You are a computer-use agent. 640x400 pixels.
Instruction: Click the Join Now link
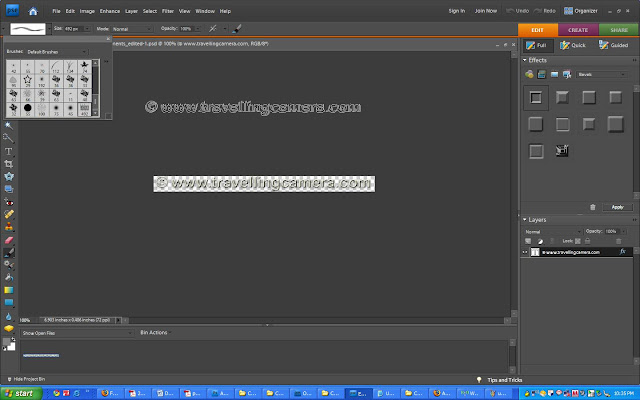click(x=486, y=11)
